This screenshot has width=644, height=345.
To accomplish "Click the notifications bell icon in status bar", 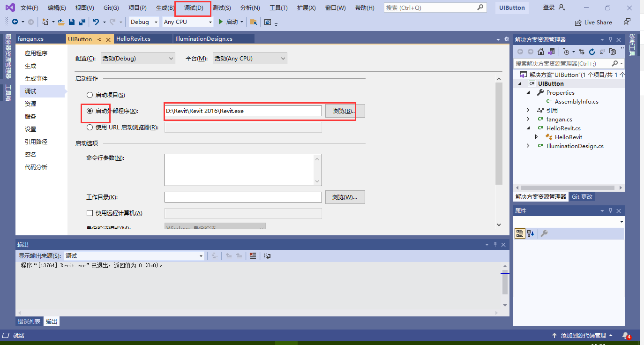I will click(626, 336).
